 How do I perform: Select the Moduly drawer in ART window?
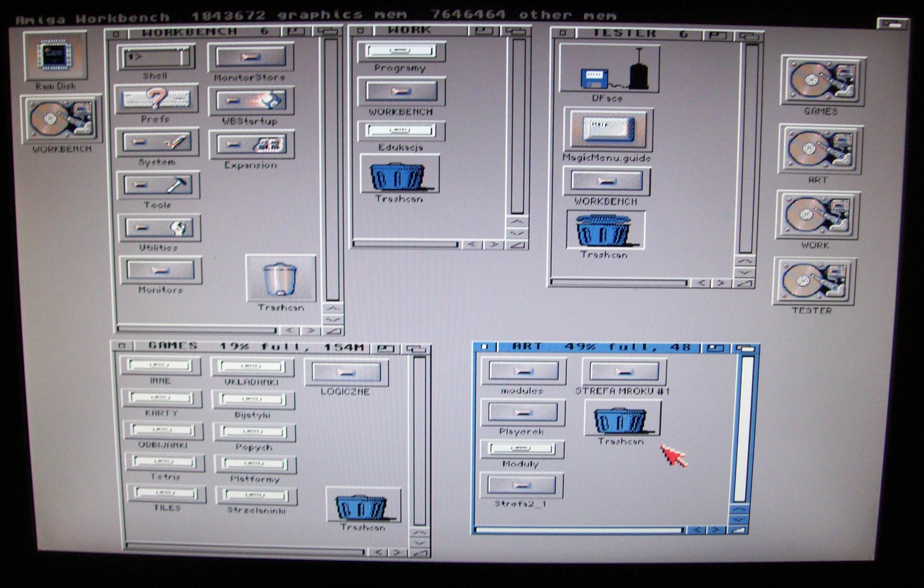coord(522,449)
